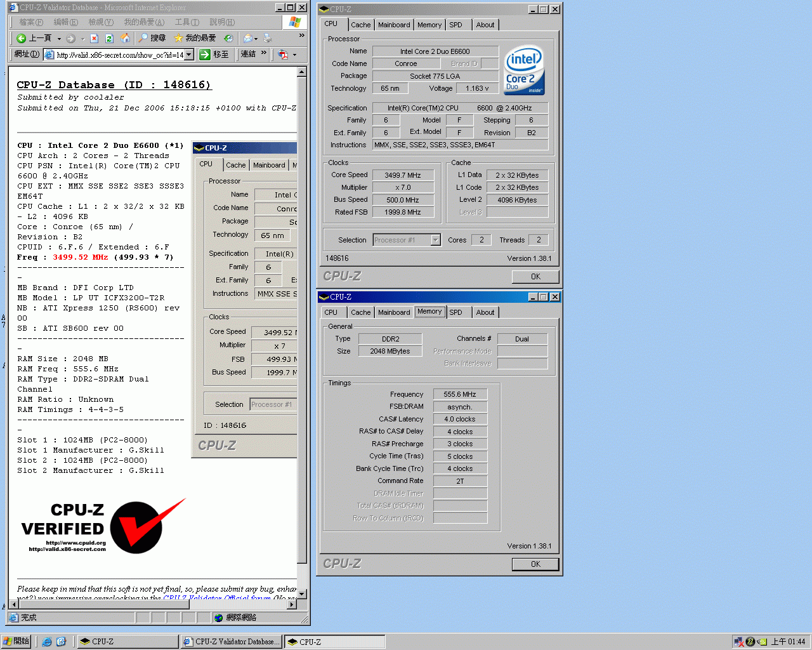The width and height of the screenshot is (812, 650).
Task: Expand the IE toolbar overflow chevron
Action: coord(301,36)
